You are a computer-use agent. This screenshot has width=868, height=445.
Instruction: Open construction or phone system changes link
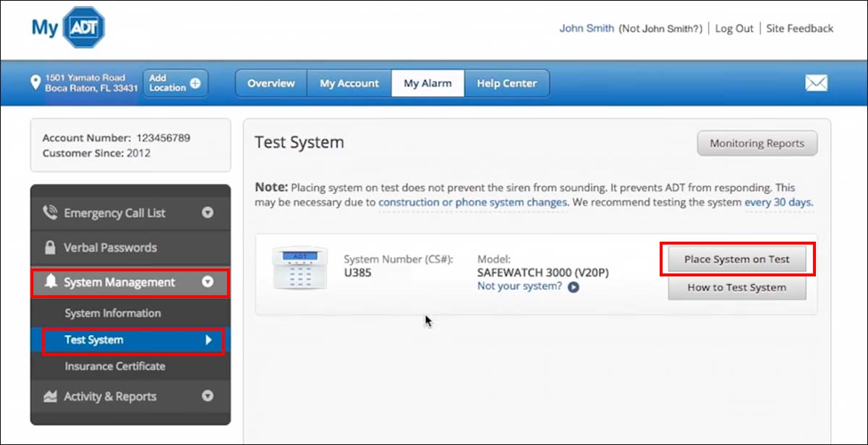click(x=472, y=203)
